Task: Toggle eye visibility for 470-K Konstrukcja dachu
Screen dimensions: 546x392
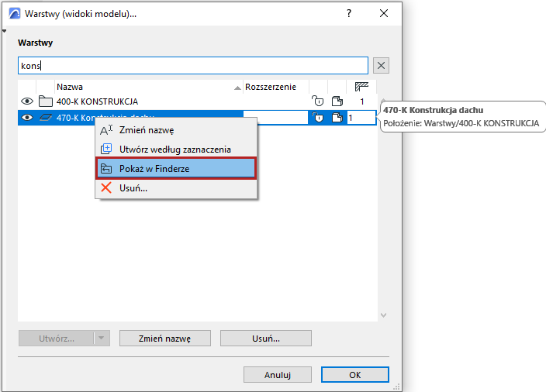Action: click(x=27, y=118)
